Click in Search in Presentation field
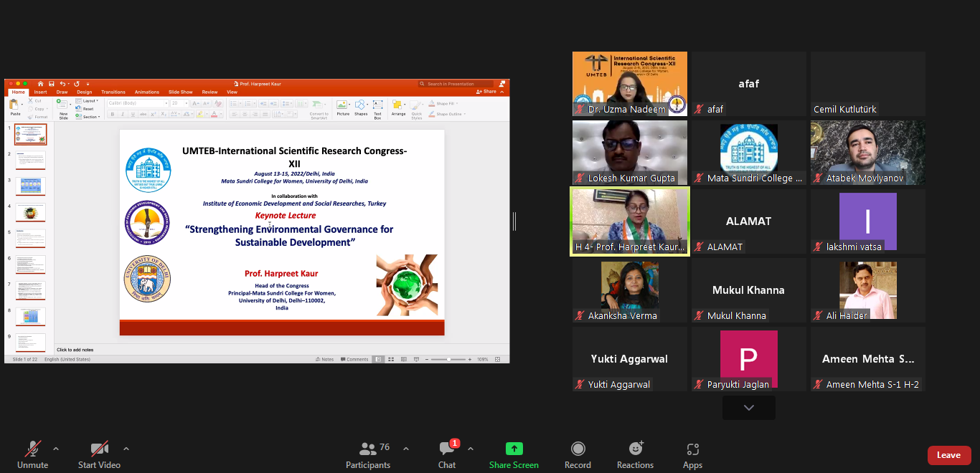This screenshot has height=473, width=980. [x=456, y=84]
